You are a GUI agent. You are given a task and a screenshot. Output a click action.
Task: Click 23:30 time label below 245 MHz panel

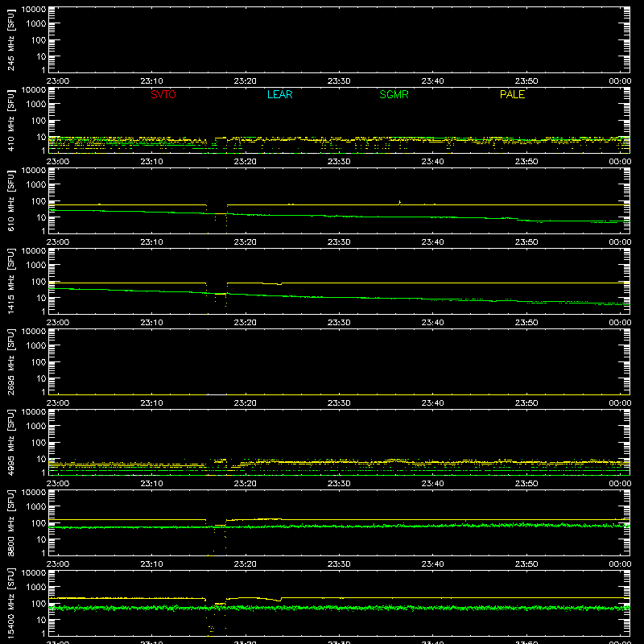(339, 81)
